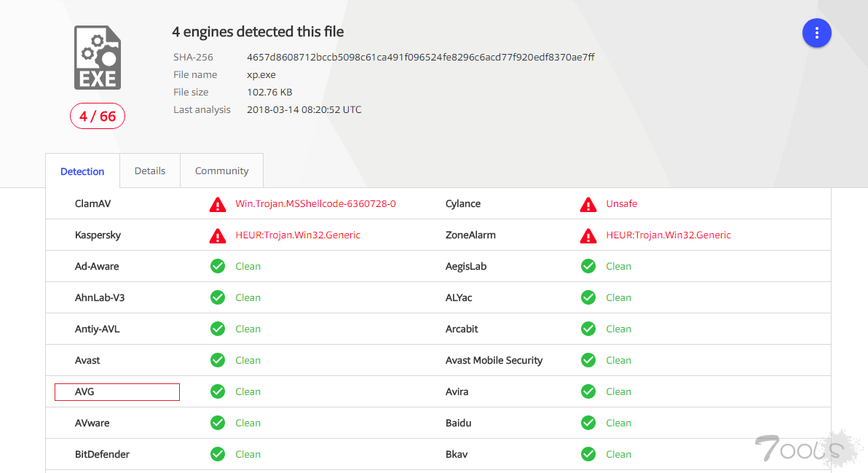Click the Avira engine name
This screenshot has width=868, height=473.
[x=457, y=391]
